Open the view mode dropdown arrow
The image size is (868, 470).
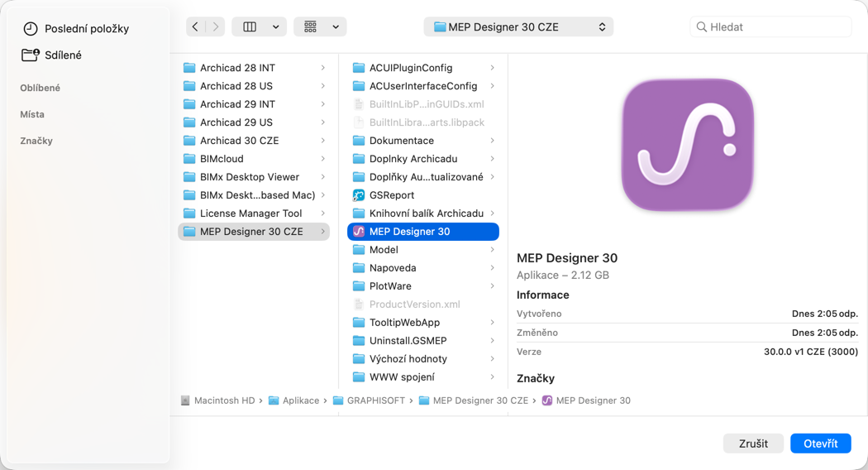pyautogui.click(x=275, y=26)
